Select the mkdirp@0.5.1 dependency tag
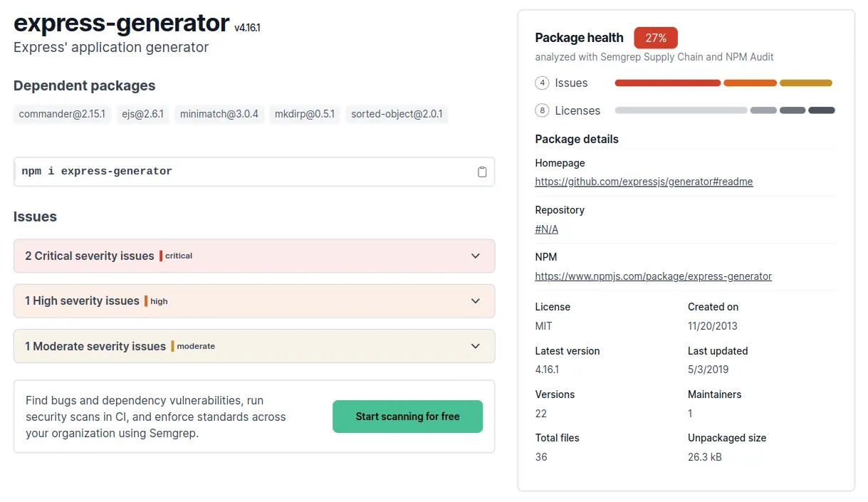Image resolution: width=868 pixels, height=502 pixels. [x=303, y=114]
